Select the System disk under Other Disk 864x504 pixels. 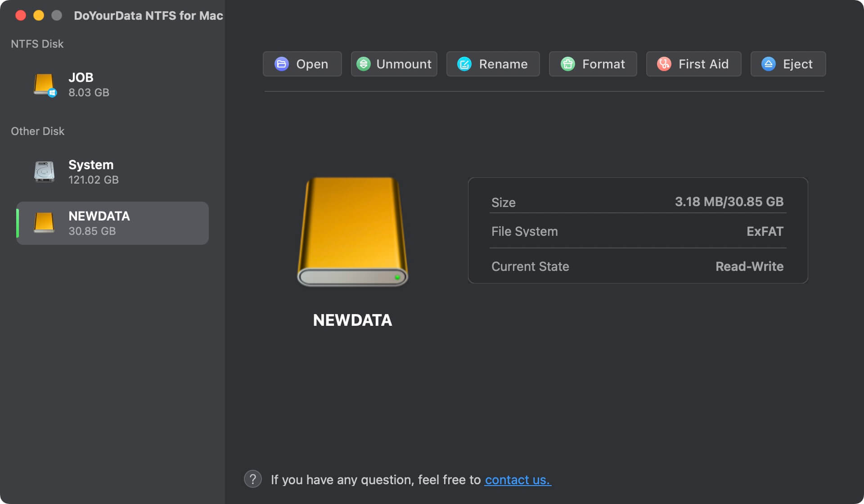pos(90,171)
